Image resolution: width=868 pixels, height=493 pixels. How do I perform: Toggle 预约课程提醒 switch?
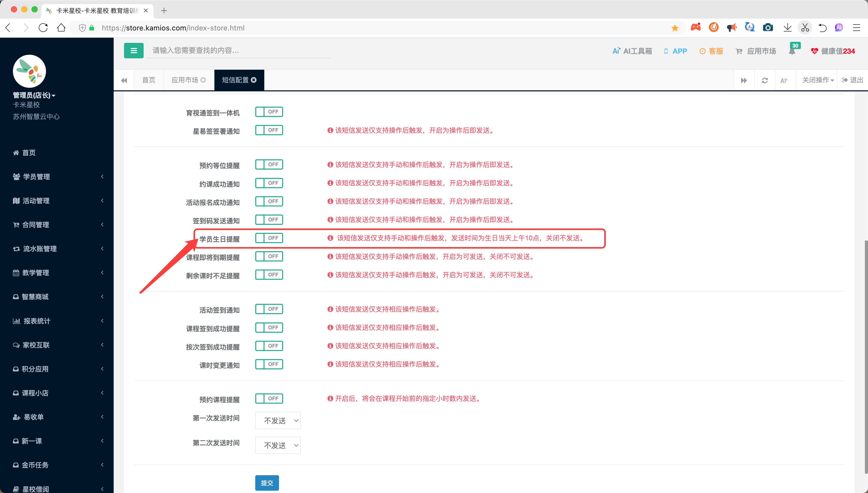(x=269, y=398)
